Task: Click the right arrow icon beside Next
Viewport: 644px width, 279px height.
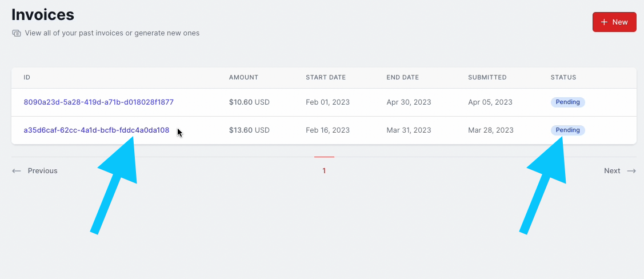Action: pyautogui.click(x=631, y=170)
